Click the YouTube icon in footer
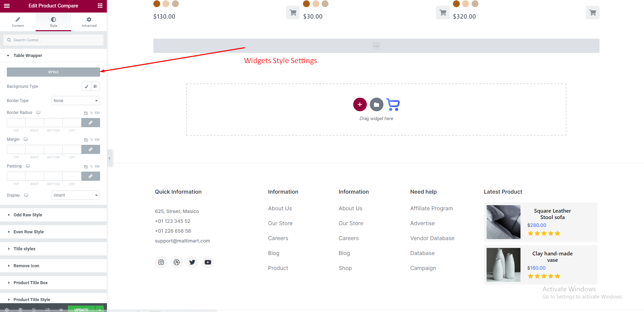Image resolution: width=644 pixels, height=312 pixels. click(x=208, y=262)
